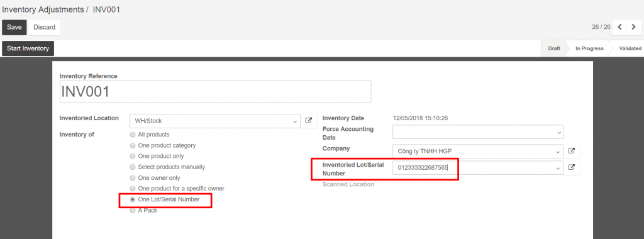Save the inventory record
Viewport: 644px width, 239px height.
click(x=14, y=27)
